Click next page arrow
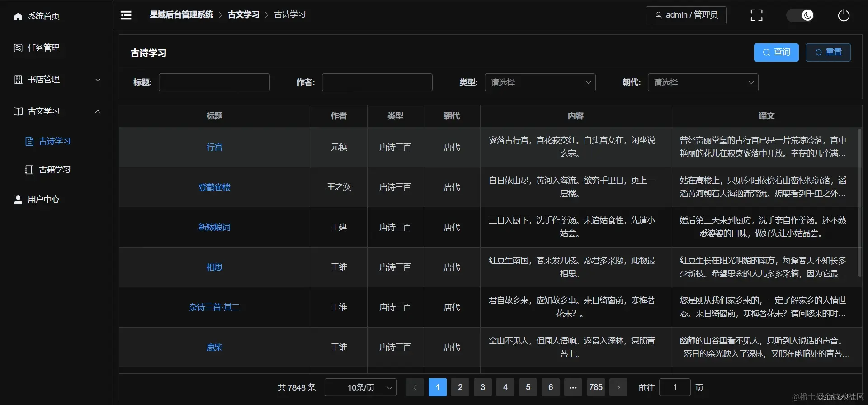868x405 pixels. point(618,387)
